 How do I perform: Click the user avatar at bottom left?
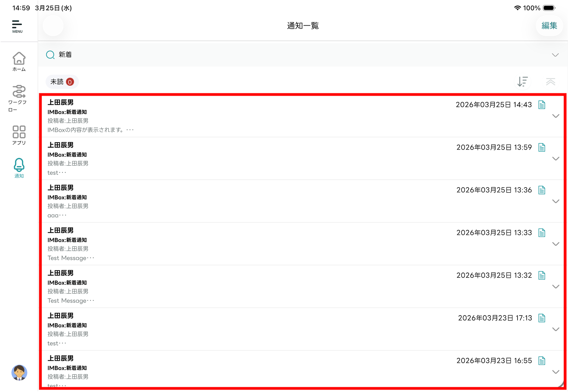[x=19, y=372]
